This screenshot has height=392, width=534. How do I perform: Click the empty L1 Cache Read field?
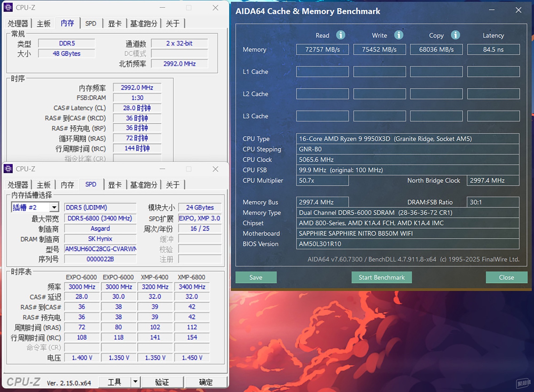tap(322, 71)
